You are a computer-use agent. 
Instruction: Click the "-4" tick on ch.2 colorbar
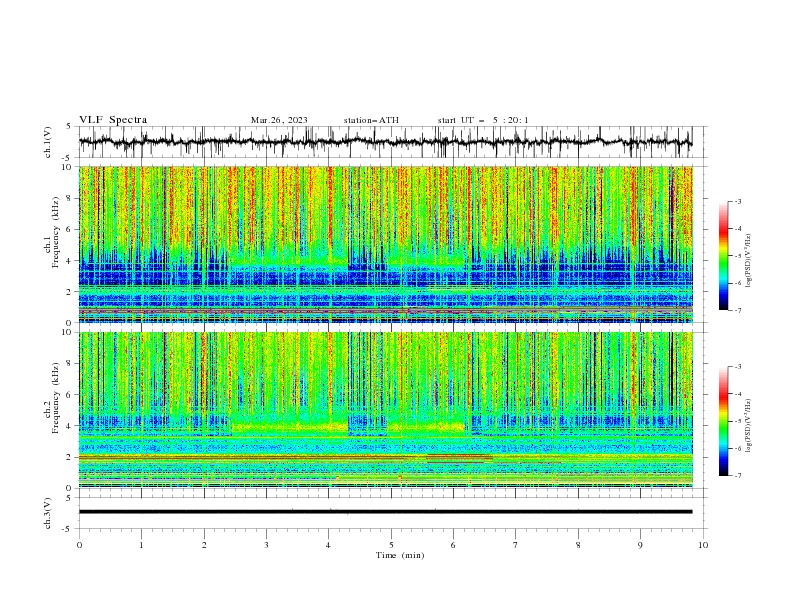point(737,394)
